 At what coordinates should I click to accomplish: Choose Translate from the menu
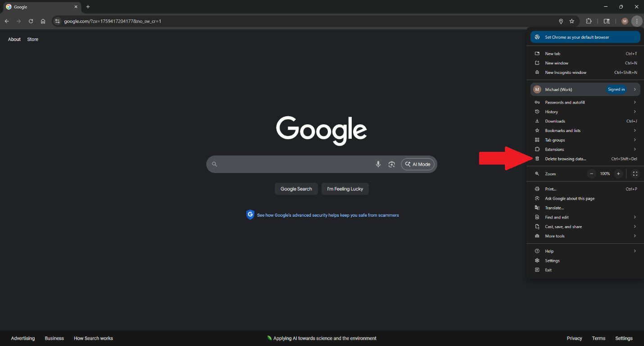click(585, 208)
